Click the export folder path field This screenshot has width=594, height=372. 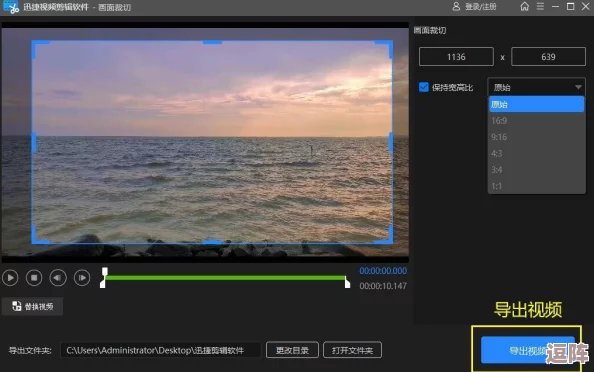click(x=160, y=350)
